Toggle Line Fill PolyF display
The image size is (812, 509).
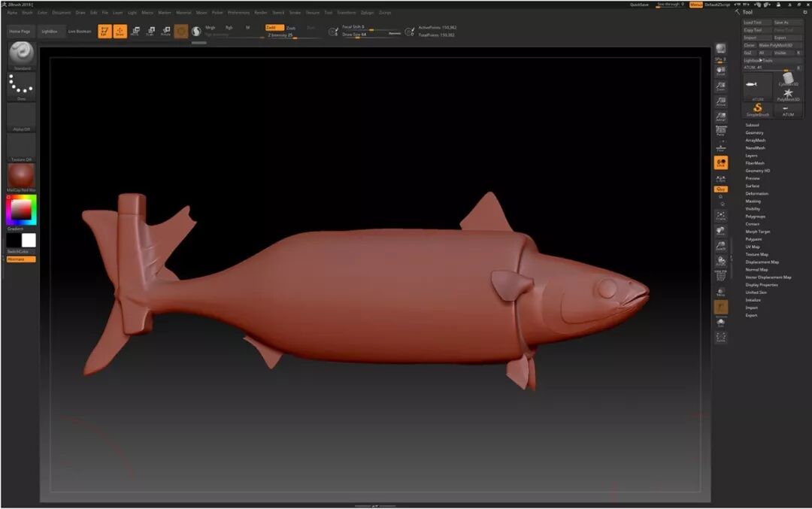click(720, 275)
